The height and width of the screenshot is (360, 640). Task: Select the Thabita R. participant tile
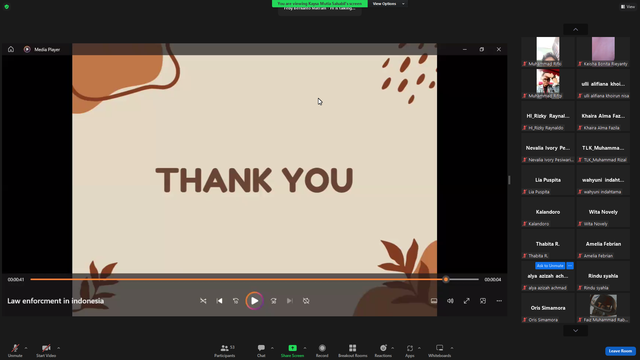(x=548, y=244)
